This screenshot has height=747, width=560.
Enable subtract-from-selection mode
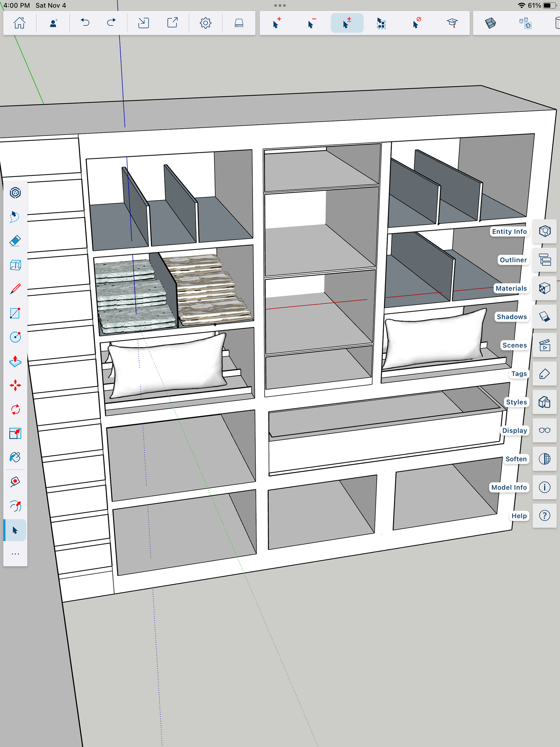pyautogui.click(x=311, y=23)
